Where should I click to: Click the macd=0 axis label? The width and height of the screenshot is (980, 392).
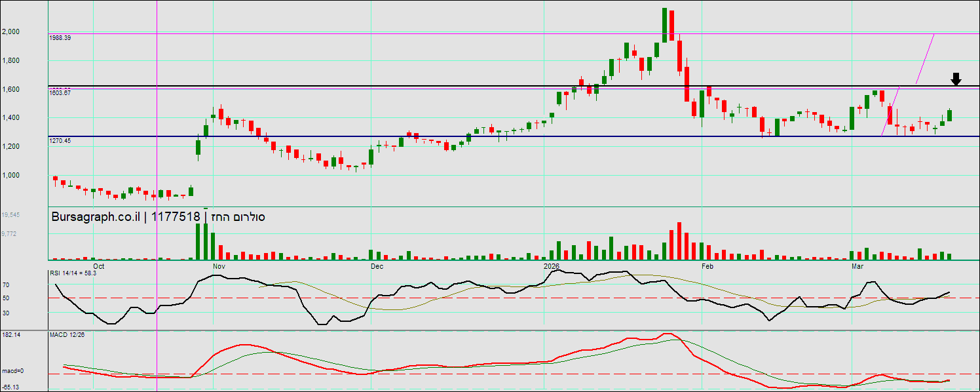pyautogui.click(x=12, y=371)
